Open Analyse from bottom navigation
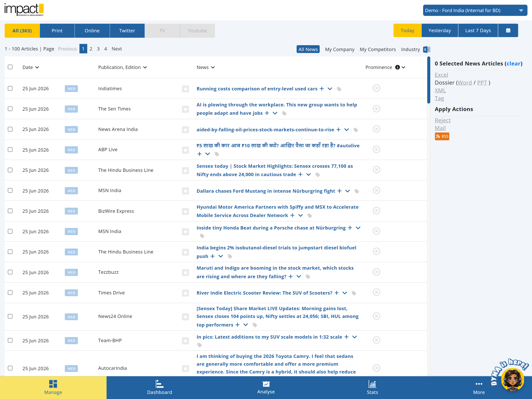The image size is (532, 399). point(266,388)
